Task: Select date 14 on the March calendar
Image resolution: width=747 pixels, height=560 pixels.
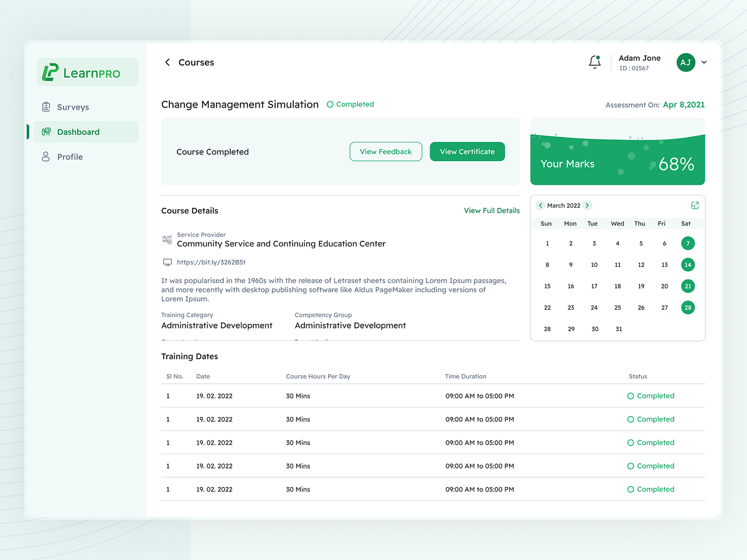Action: (x=687, y=264)
